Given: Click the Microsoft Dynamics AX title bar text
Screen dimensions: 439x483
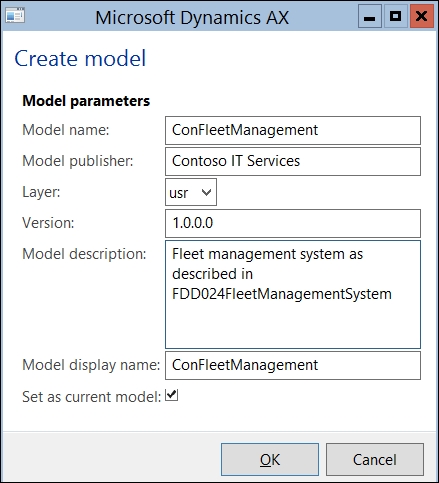Looking at the screenshot, I should pyautogui.click(x=192, y=18).
